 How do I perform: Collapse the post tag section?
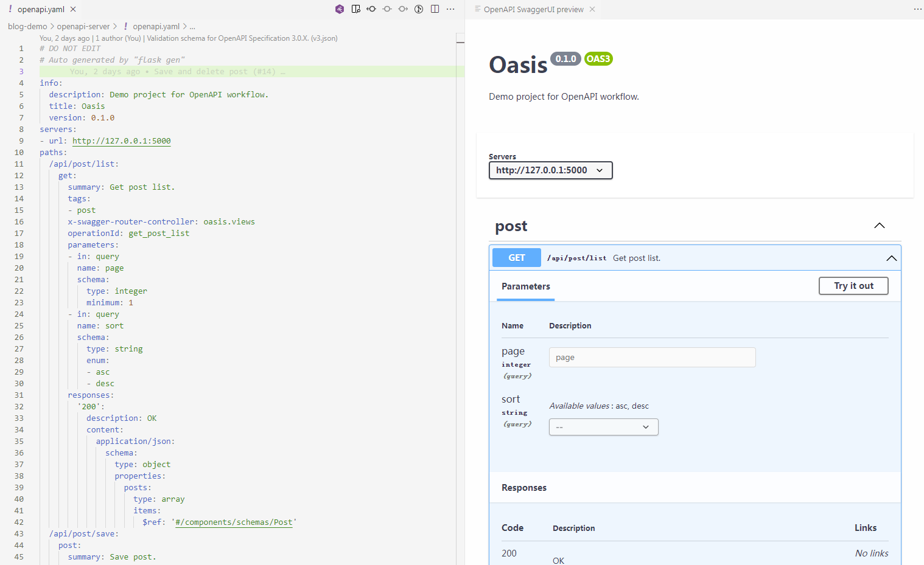tap(879, 226)
